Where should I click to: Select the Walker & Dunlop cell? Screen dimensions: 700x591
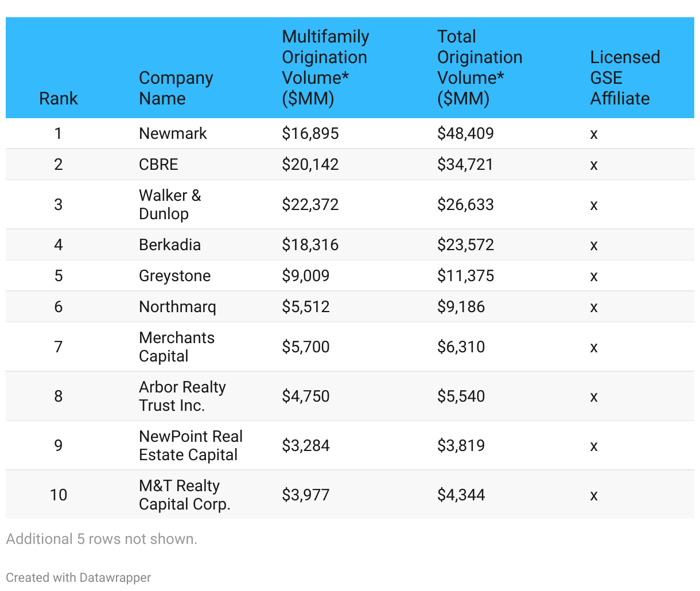(170, 204)
